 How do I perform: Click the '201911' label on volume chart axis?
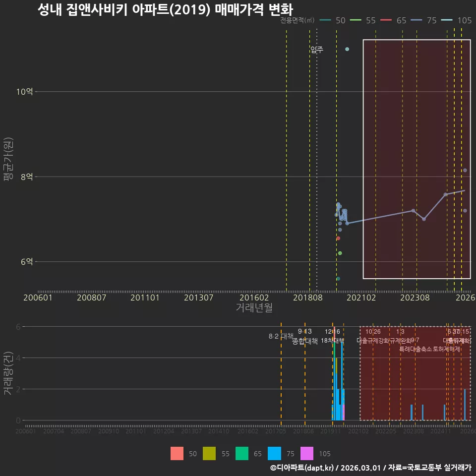tap(331, 431)
